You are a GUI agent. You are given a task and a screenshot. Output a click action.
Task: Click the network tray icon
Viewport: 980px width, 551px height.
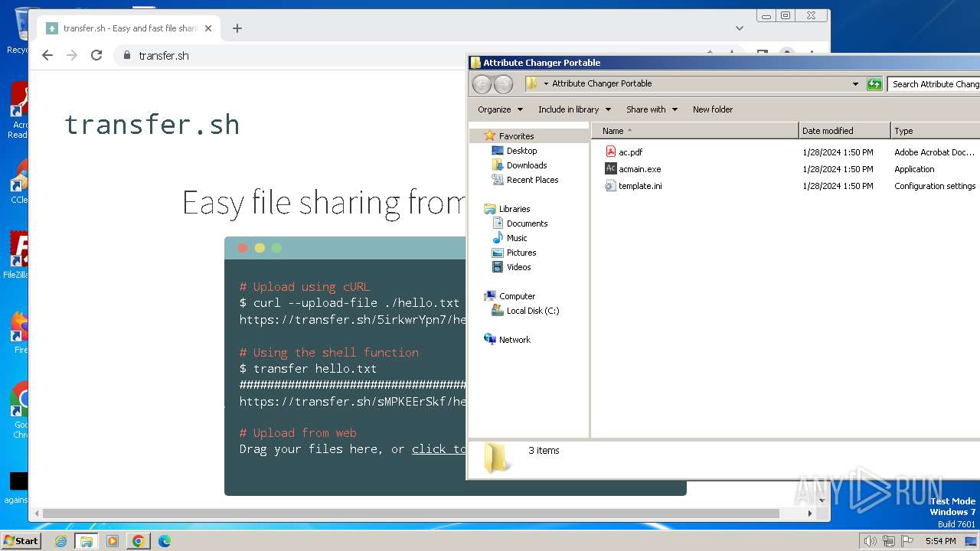889,541
